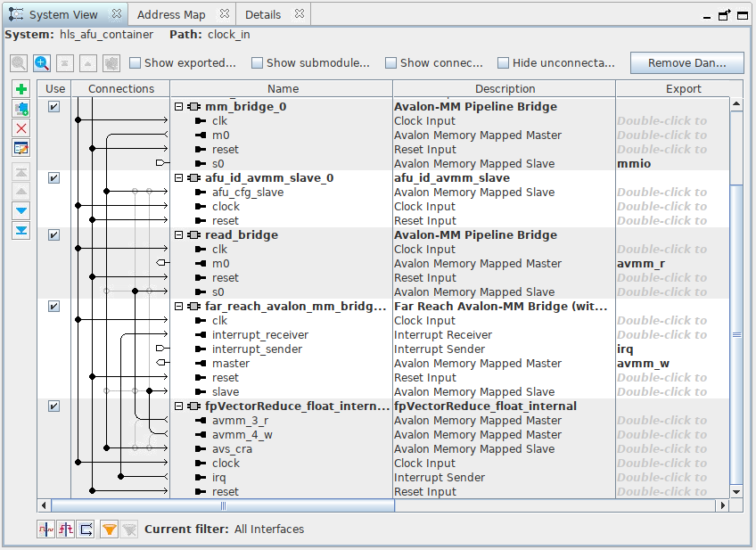The width and height of the screenshot is (756, 550).
Task: Collapse the fpVectorReduce_float_internal node
Action: click(x=179, y=406)
